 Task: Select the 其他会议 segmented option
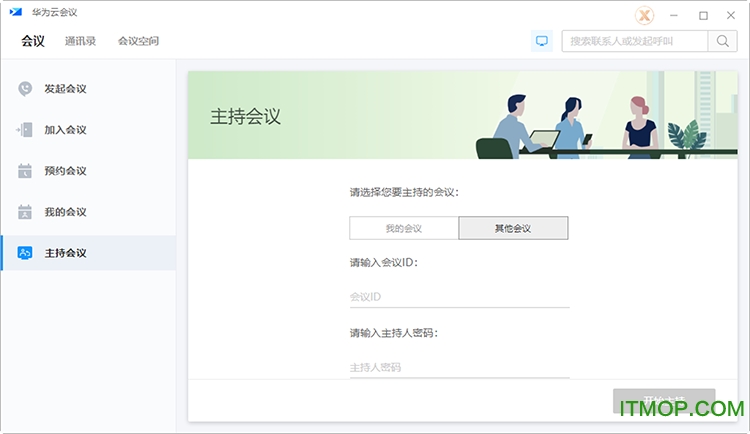point(513,228)
